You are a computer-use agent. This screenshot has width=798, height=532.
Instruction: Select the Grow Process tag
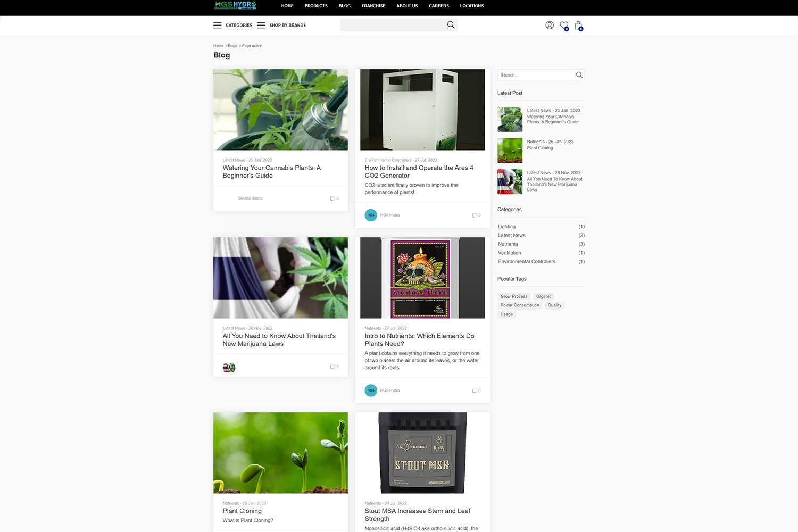513,296
